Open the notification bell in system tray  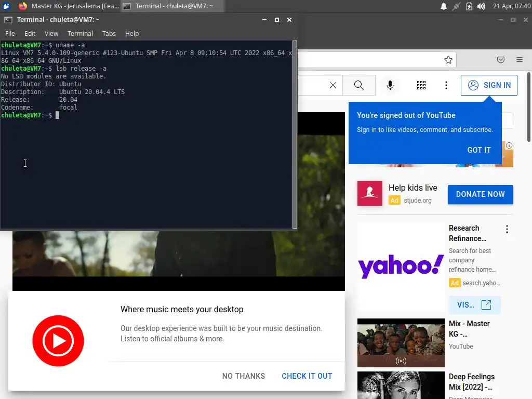pos(444,6)
